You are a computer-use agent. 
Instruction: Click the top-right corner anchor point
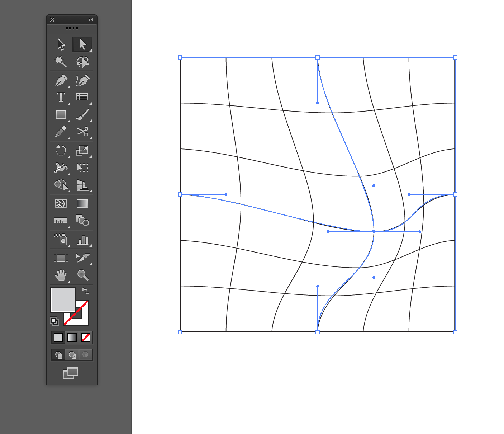pyautogui.click(x=455, y=57)
